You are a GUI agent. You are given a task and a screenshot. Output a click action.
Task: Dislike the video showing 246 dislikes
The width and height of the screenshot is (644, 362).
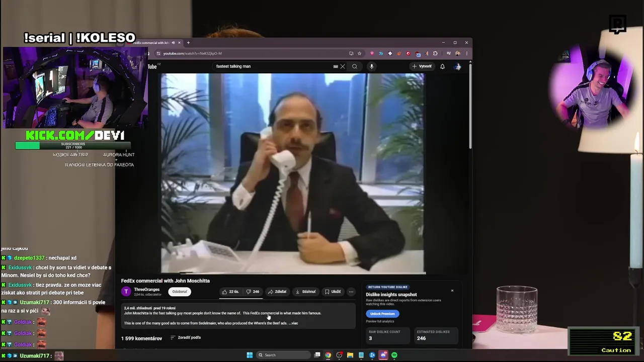point(253,292)
